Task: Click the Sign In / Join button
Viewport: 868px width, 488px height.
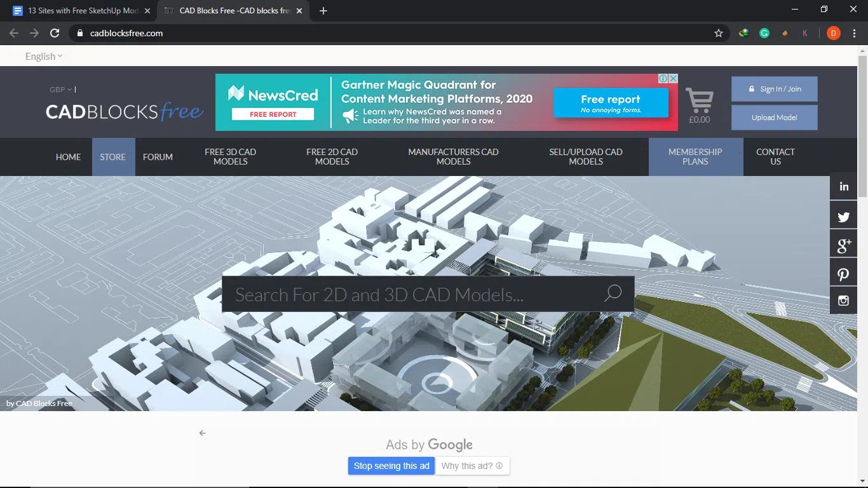Action: (x=774, y=88)
